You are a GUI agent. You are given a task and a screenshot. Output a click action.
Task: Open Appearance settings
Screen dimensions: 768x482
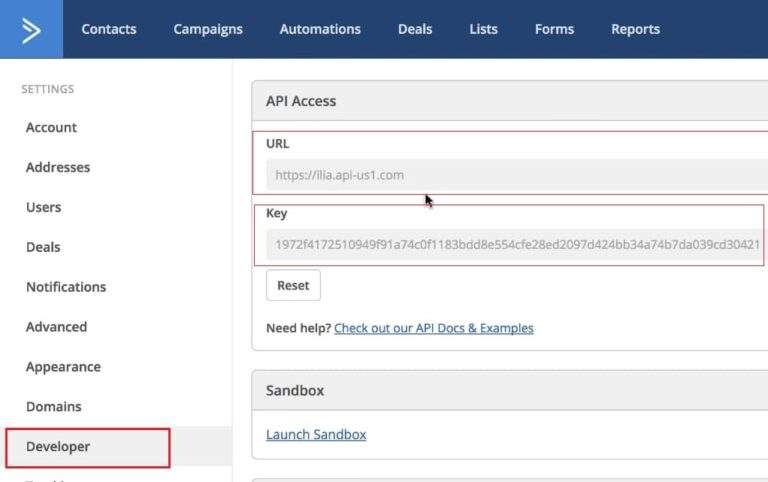click(x=63, y=367)
